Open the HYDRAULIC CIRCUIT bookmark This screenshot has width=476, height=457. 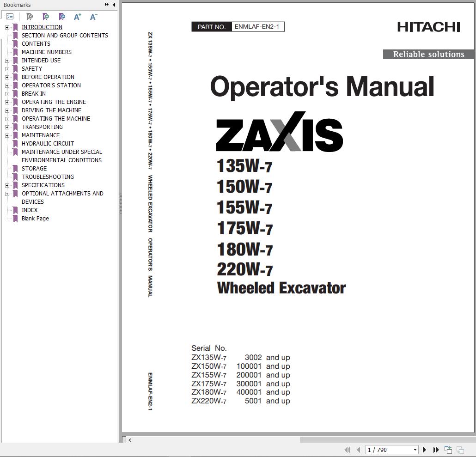click(x=48, y=144)
